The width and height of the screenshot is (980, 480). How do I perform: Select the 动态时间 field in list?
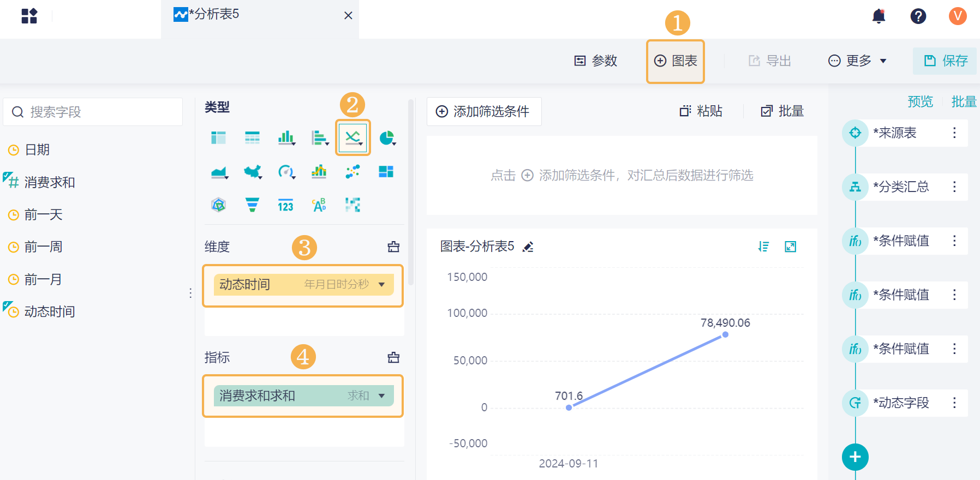pos(50,311)
